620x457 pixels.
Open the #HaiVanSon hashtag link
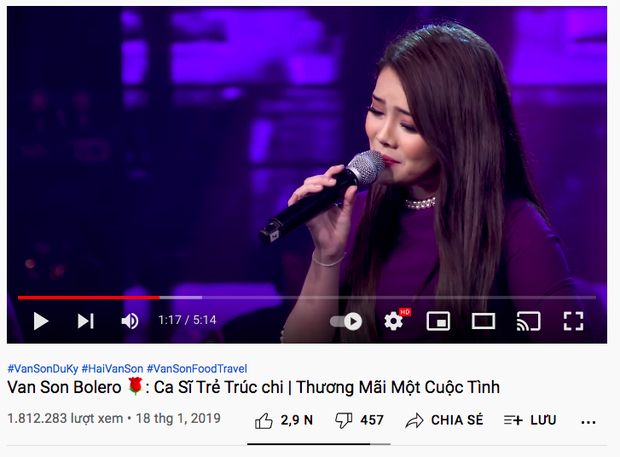click(x=112, y=369)
